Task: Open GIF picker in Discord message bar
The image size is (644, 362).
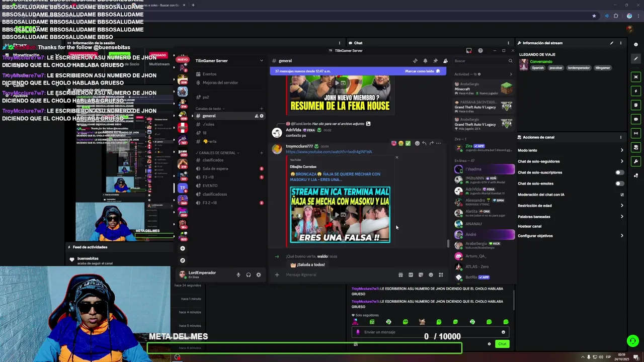Action: [411, 275]
